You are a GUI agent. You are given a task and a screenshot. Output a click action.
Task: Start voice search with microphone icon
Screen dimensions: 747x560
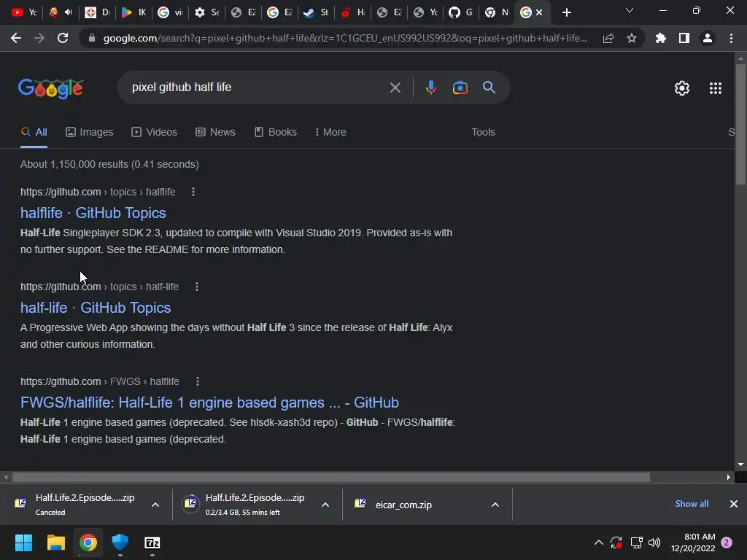430,87
